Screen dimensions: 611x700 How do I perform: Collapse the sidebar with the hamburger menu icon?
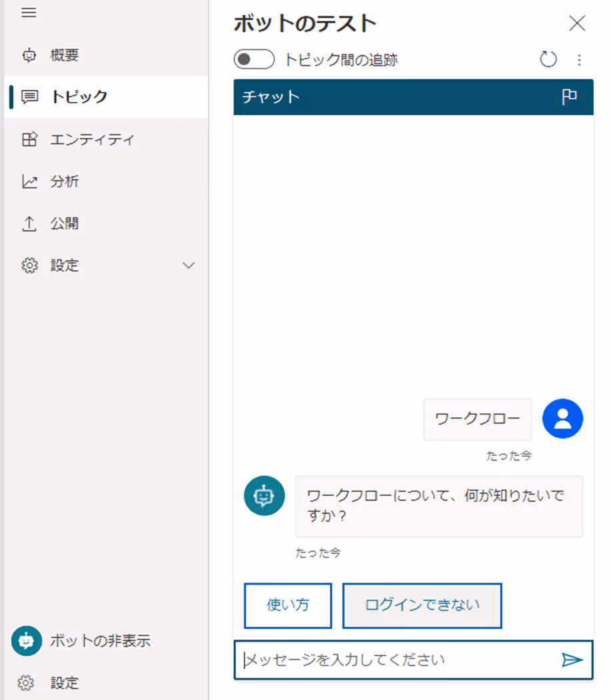(29, 13)
